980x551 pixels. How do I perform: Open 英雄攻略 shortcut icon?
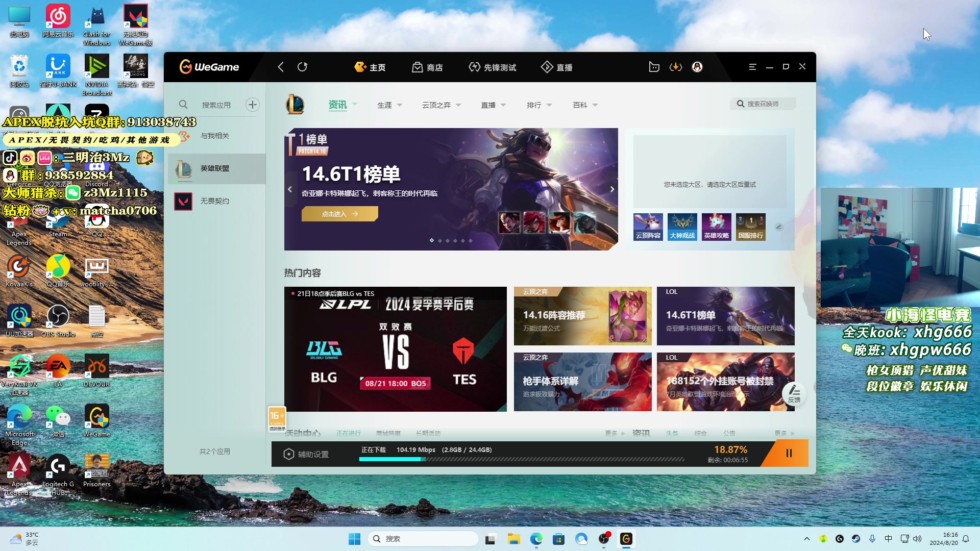[x=717, y=227]
